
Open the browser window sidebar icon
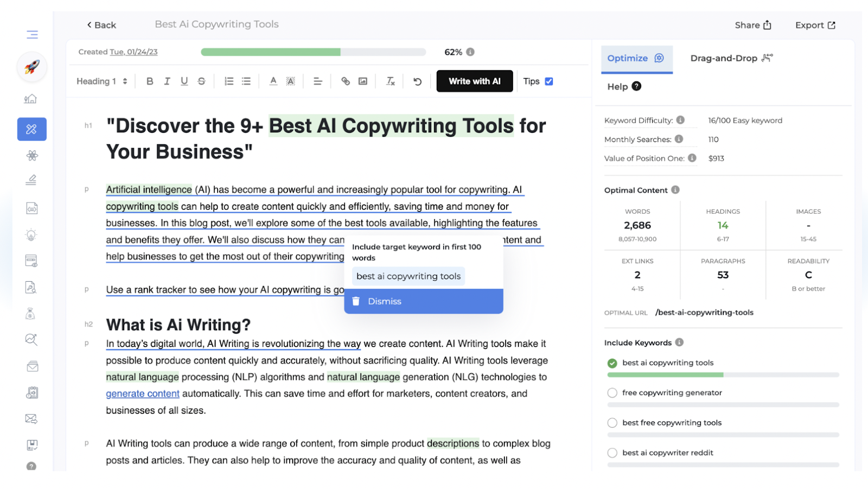click(x=31, y=261)
